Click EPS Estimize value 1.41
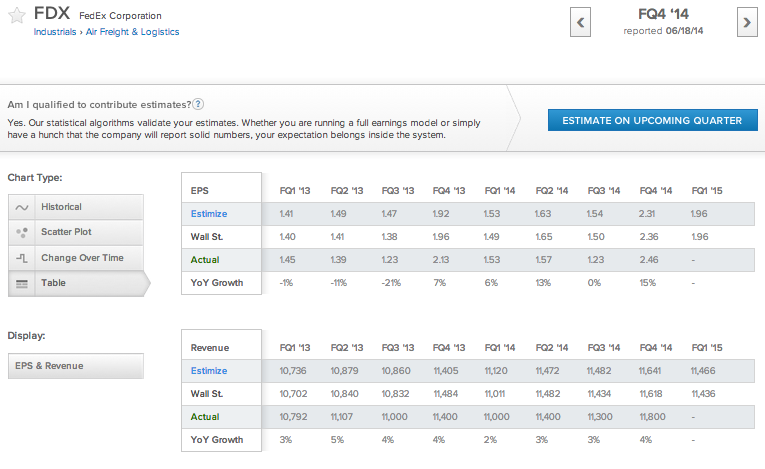 [286, 214]
